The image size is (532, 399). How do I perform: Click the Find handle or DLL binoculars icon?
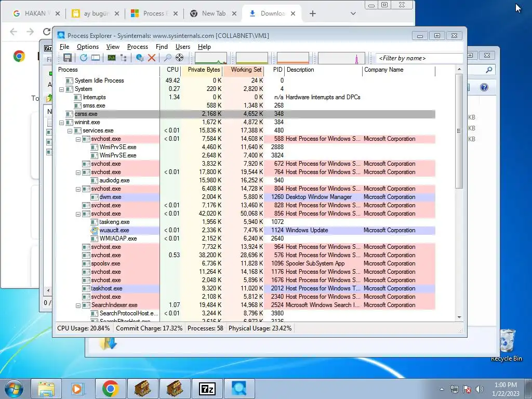167,58
